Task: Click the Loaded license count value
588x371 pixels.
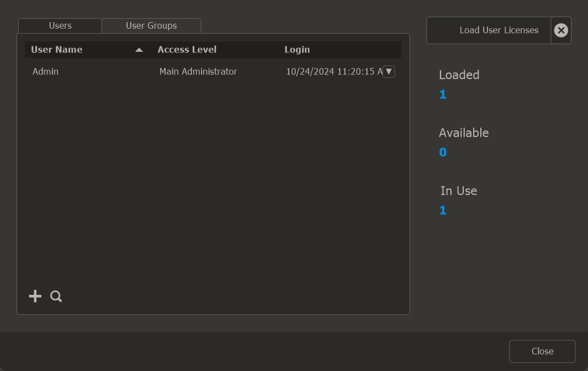Action: [x=443, y=94]
